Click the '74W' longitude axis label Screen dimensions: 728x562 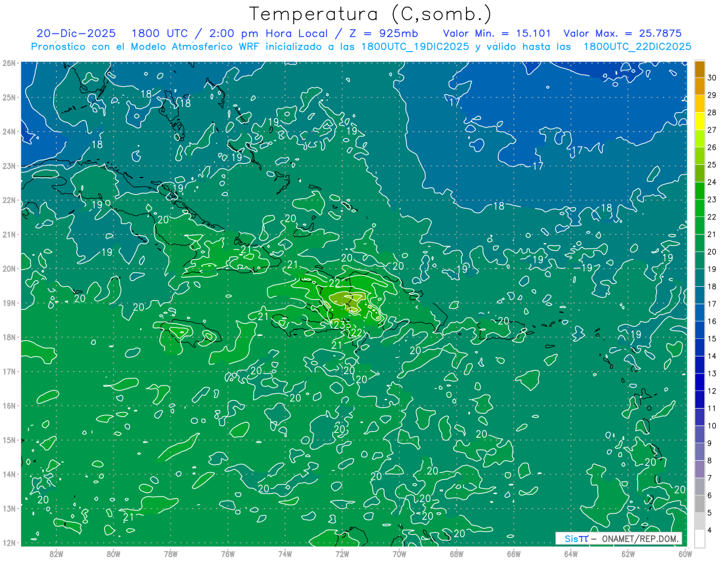(285, 554)
